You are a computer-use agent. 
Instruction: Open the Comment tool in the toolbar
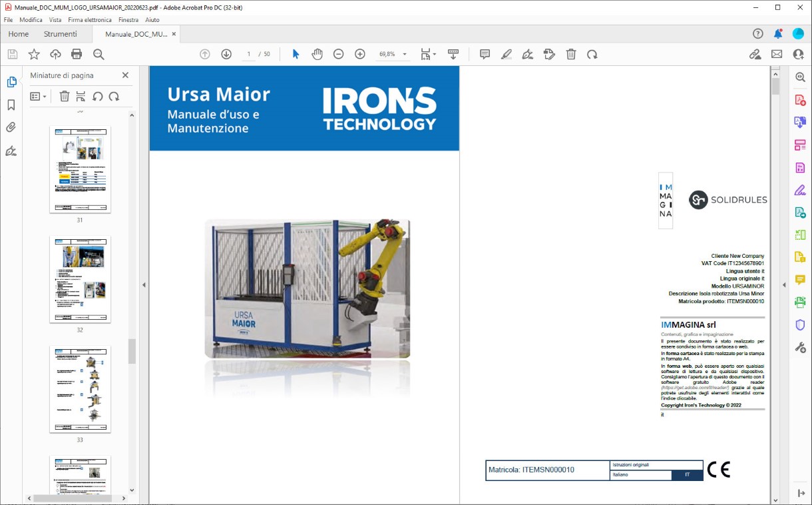pos(485,54)
